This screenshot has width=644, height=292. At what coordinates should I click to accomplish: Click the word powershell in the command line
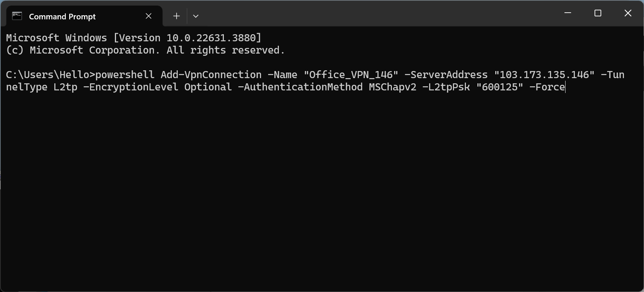coord(124,74)
